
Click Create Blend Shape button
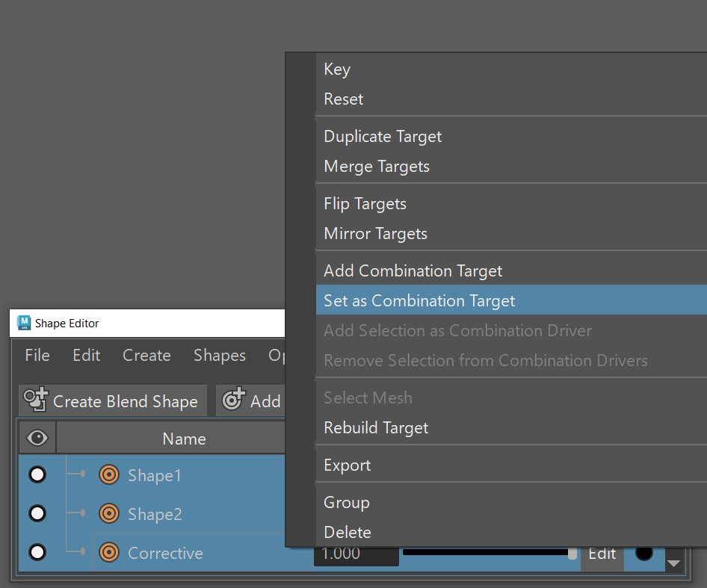(113, 400)
